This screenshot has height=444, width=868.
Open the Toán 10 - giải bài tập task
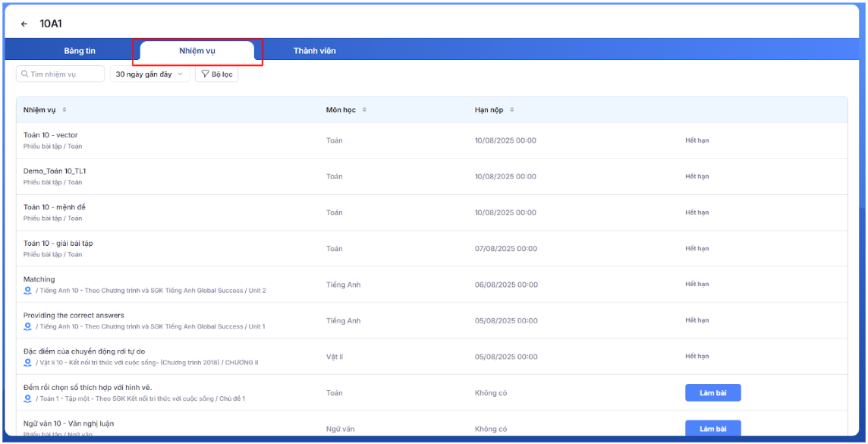58,243
